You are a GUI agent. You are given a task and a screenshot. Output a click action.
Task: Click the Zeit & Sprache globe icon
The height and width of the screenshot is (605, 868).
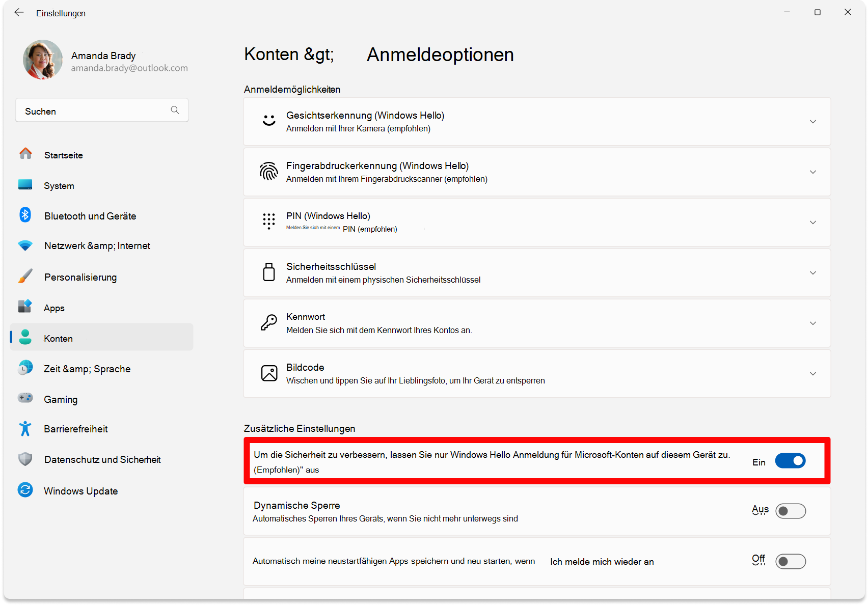tap(25, 367)
